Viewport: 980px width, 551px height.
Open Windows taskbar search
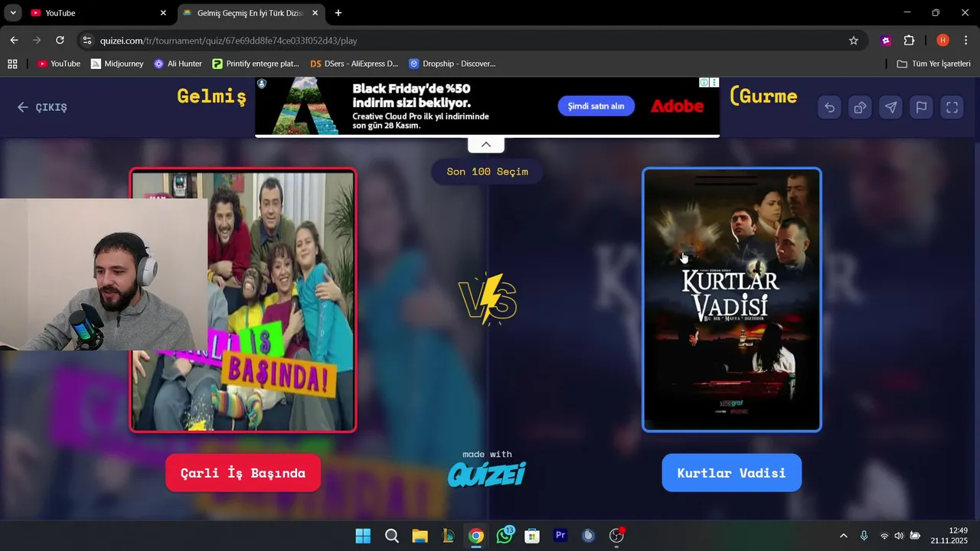pos(392,536)
